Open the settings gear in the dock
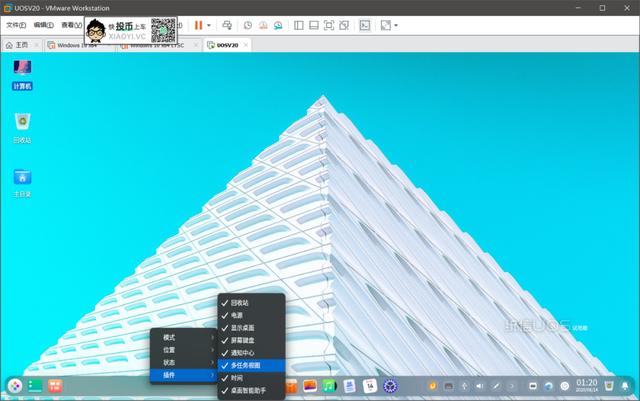The height and width of the screenshot is (401, 640). coord(390,386)
